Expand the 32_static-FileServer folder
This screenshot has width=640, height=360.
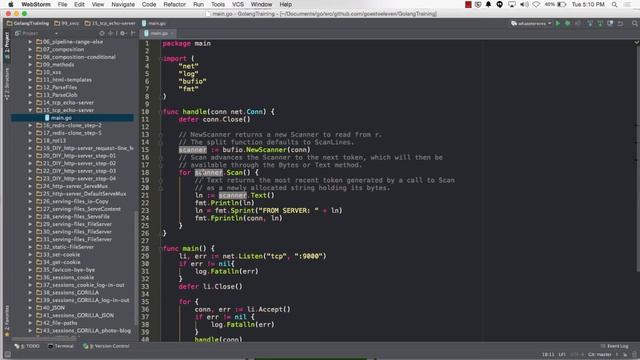[30, 247]
